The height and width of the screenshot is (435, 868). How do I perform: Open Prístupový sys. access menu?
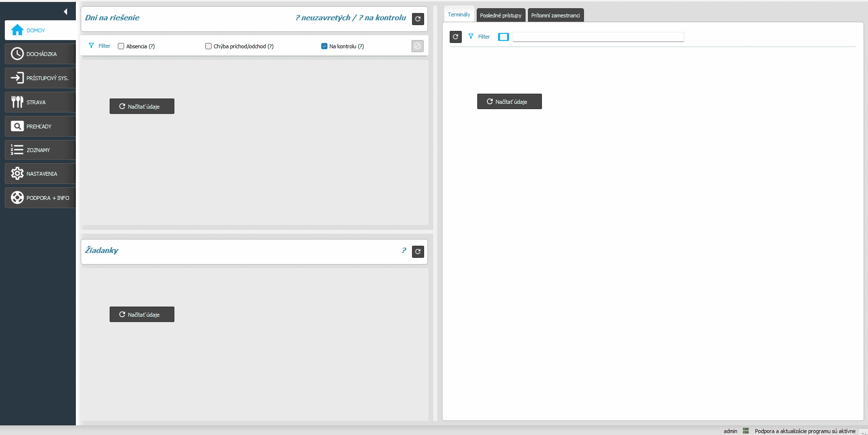point(40,78)
